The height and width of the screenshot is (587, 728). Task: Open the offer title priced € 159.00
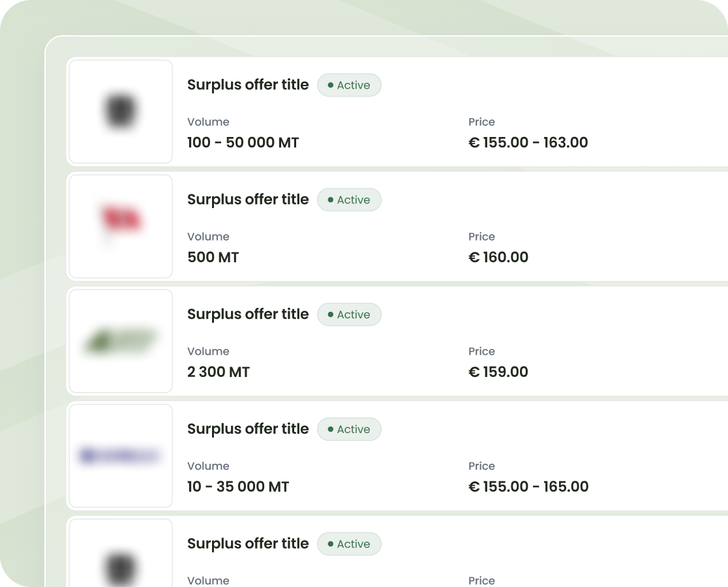click(x=248, y=314)
